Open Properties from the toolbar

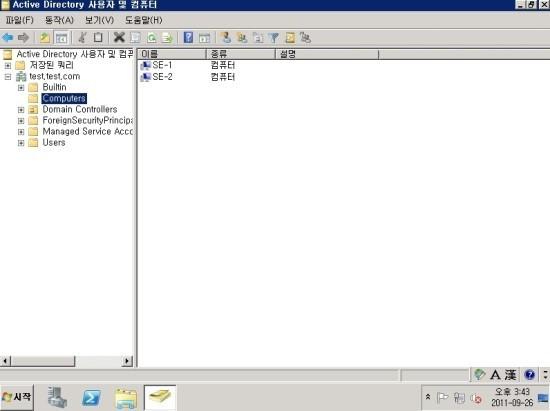pyautogui.click(x=135, y=38)
